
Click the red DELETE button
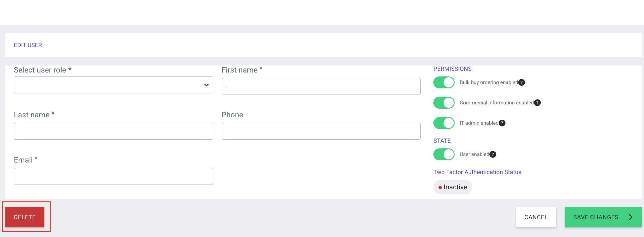coord(25,217)
